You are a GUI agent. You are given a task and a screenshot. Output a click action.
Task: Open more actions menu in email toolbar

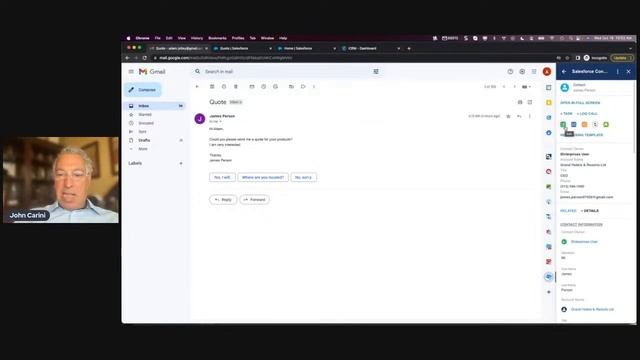click(x=314, y=87)
